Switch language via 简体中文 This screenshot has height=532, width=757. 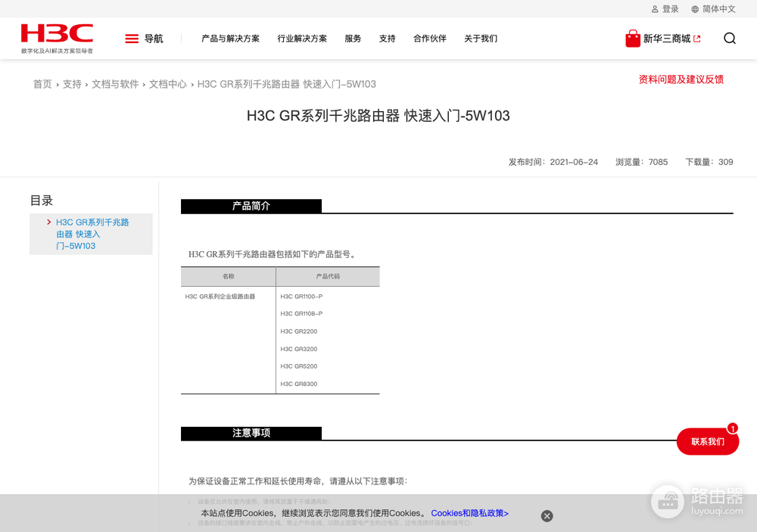coord(719,9)
